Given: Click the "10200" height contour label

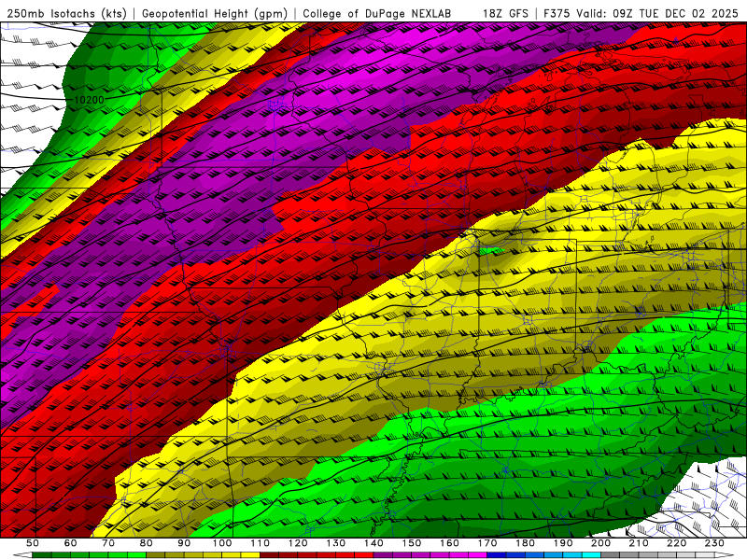Looking at the screenshot, I should click(89, 100).
